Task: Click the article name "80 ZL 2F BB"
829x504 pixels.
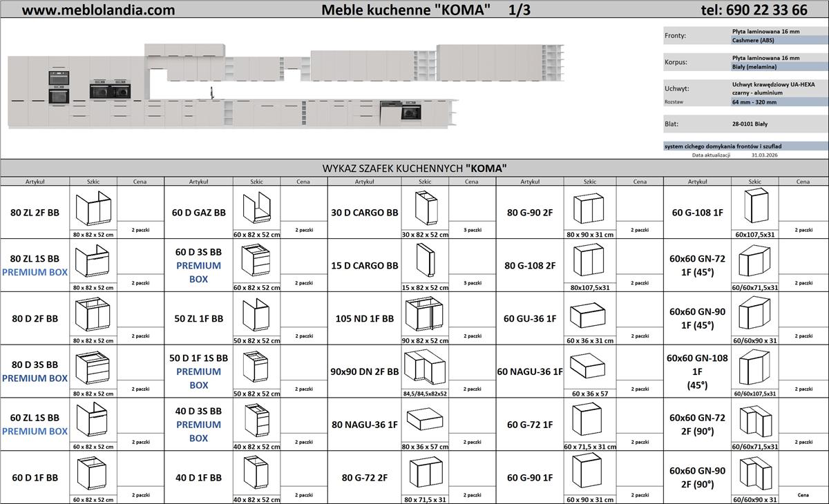Action: 35,213
